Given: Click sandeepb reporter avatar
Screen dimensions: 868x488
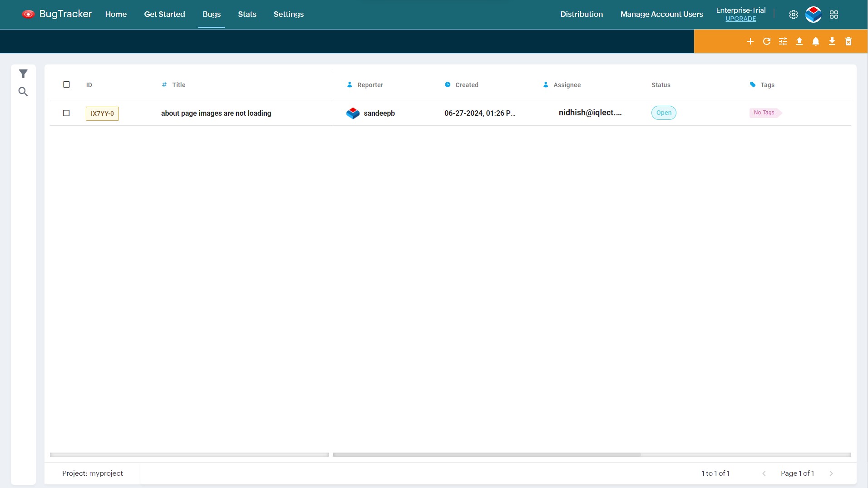Looking at the screenshot, I should tap(353, 113).
